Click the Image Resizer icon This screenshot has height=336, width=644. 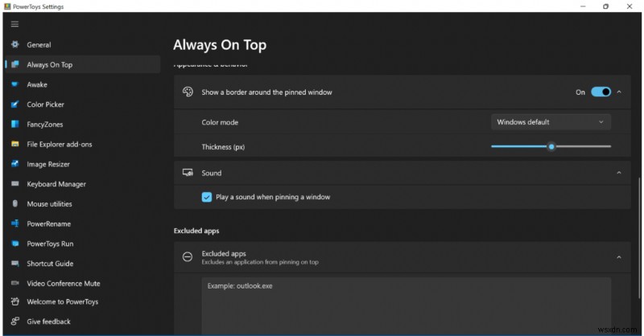[x=15, y=164]
